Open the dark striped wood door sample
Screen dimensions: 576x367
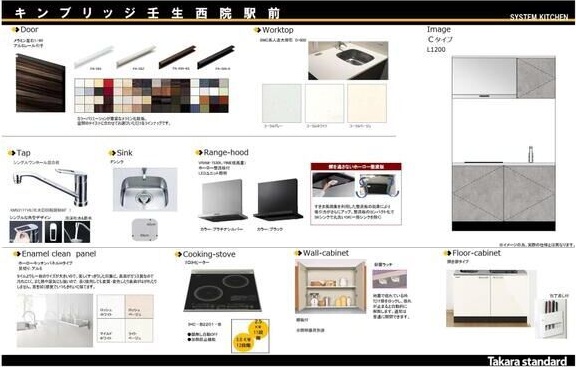click(40, 83)
